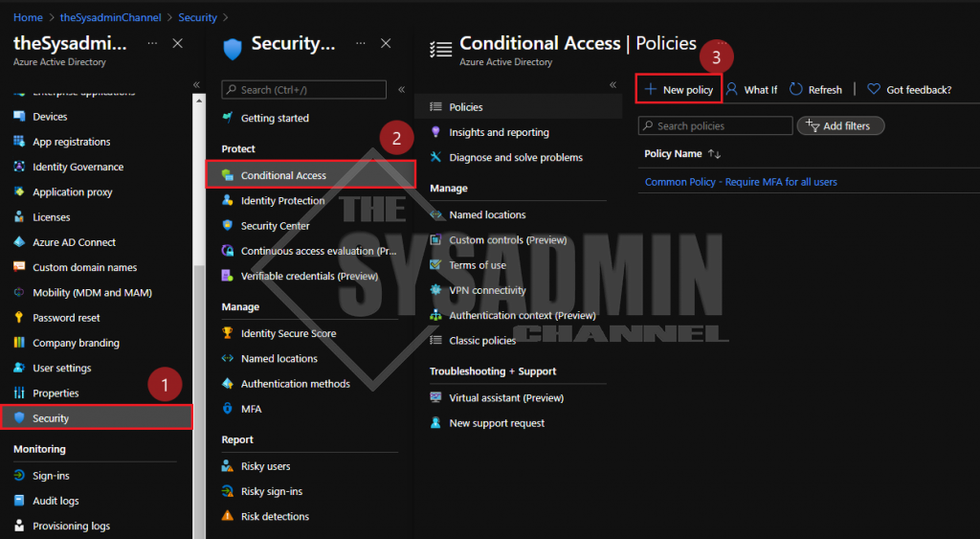Screen dimensions: 980x539
Task: Open Continuous access evaluation (Preview)
Action: tap(319, 251)
